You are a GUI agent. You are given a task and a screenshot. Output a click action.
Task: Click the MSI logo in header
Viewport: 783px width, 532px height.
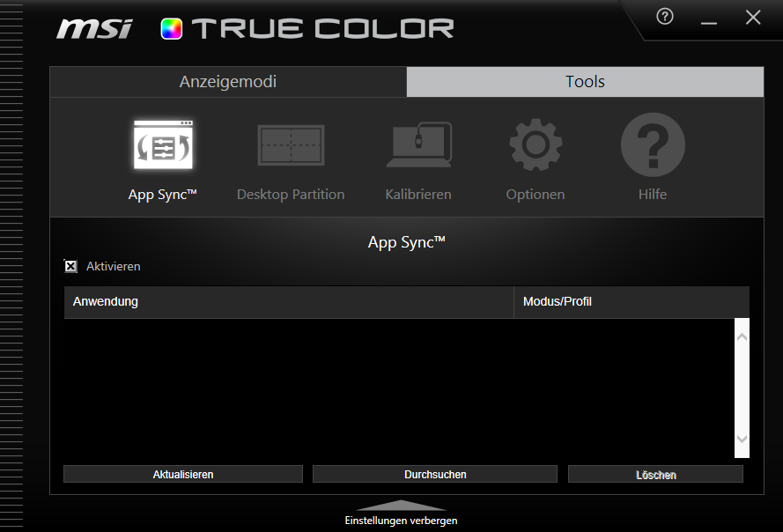94,28
